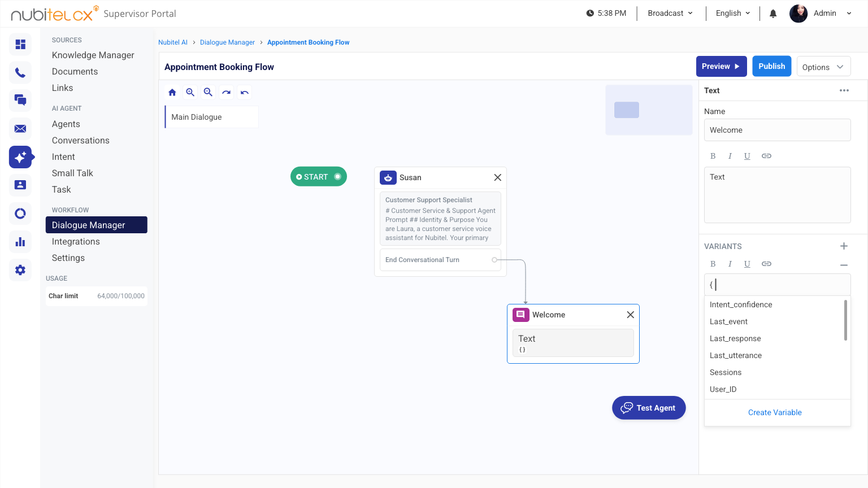Click the Create Variable link

[775, 412]
